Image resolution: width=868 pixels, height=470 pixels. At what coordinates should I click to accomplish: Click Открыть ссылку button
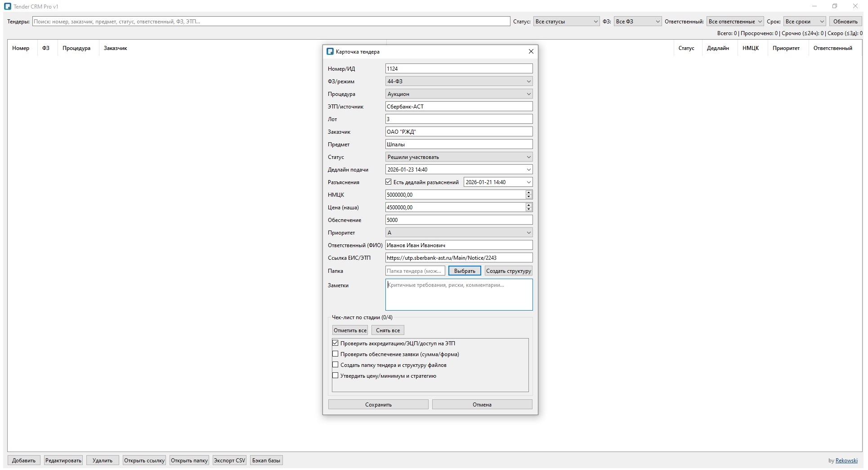[x=144, y=461]
